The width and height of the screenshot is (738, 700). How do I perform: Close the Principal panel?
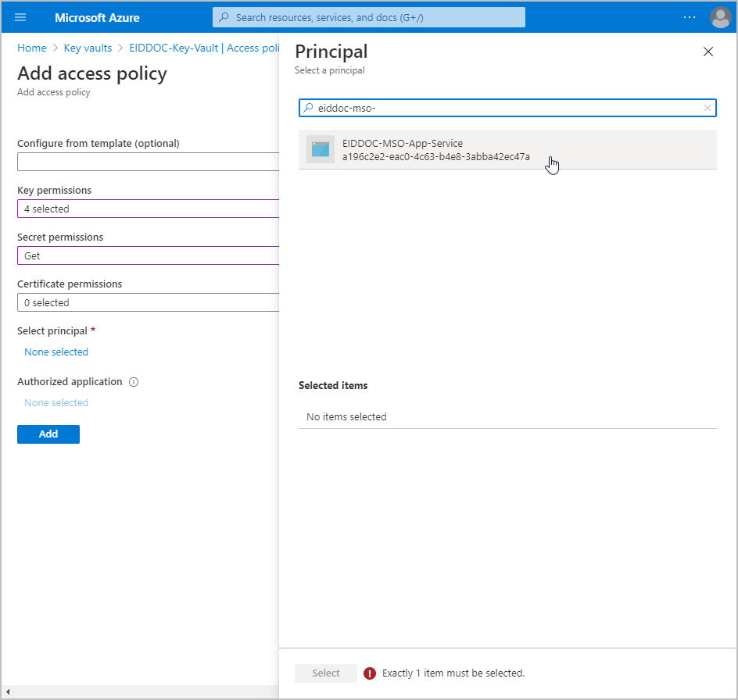708,52
